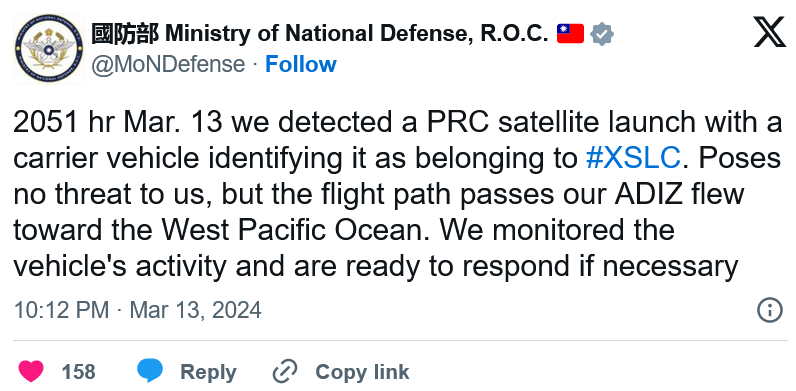
Task: Open the circled info icon
Action: tap(770, 310)
